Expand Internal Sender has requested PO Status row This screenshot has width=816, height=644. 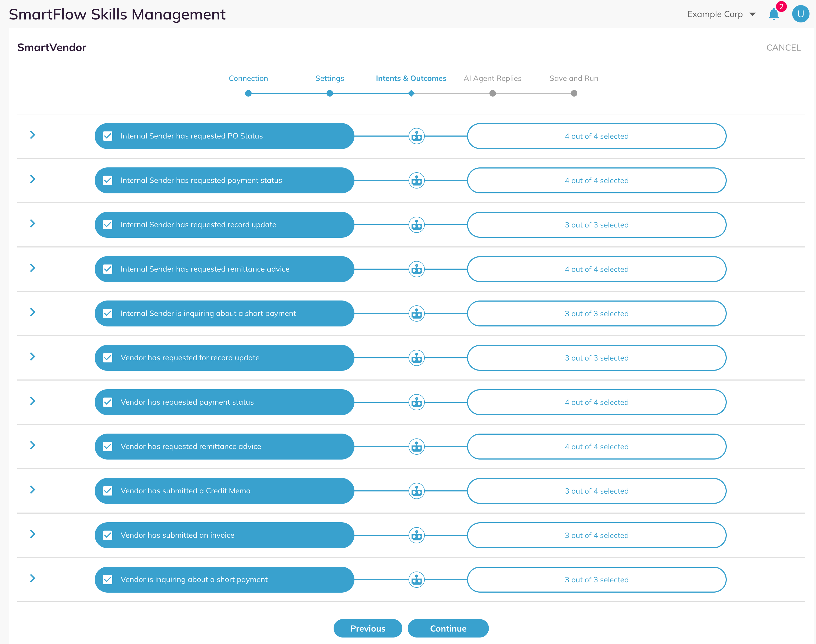(32, 135)
